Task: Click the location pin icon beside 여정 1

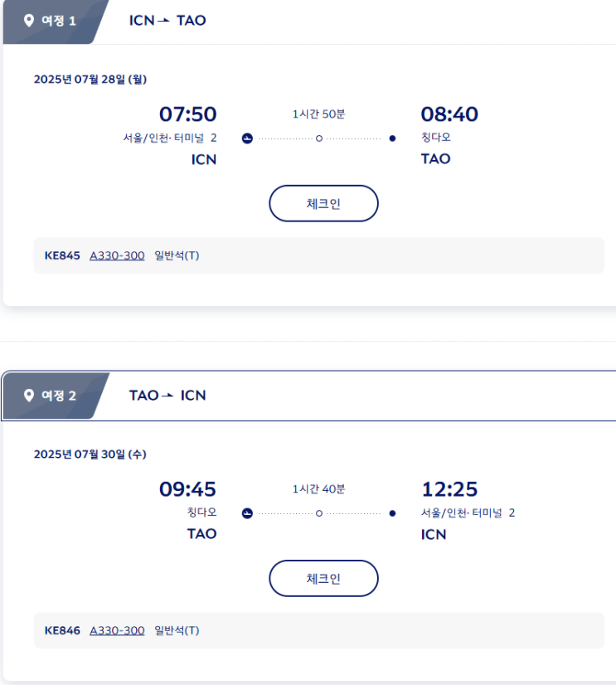Action: (29, 21)
